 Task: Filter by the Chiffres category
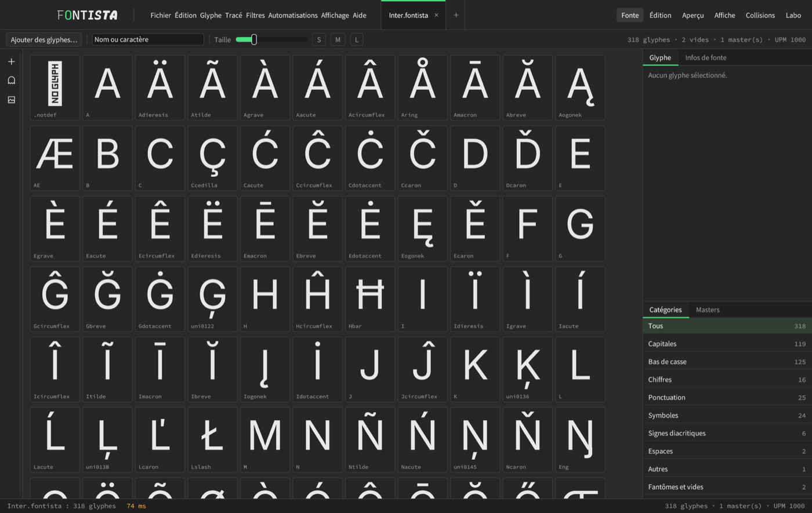coord(727,380)
